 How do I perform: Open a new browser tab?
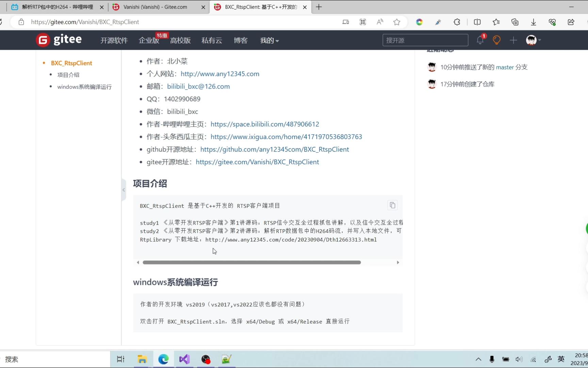tap(318, 7)
